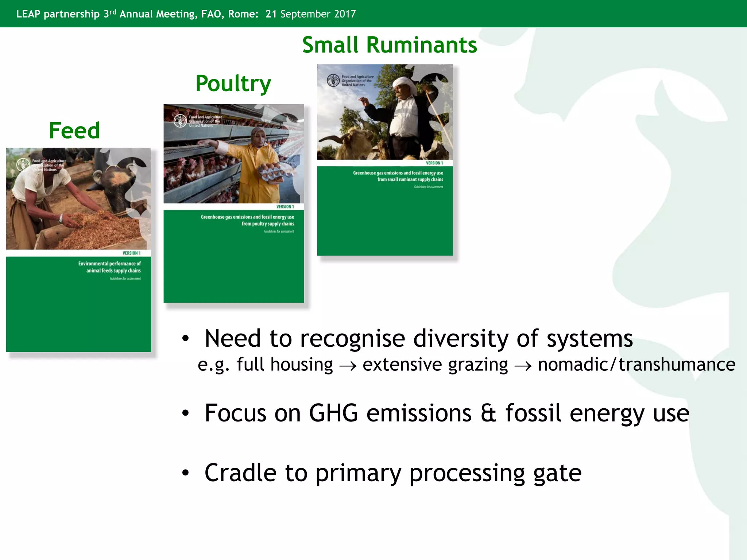The height and width of the screenshot is (560, 747).
Task: Click 'Cradle to primary processing gate' bullet
Action: [x=393, y=473]
